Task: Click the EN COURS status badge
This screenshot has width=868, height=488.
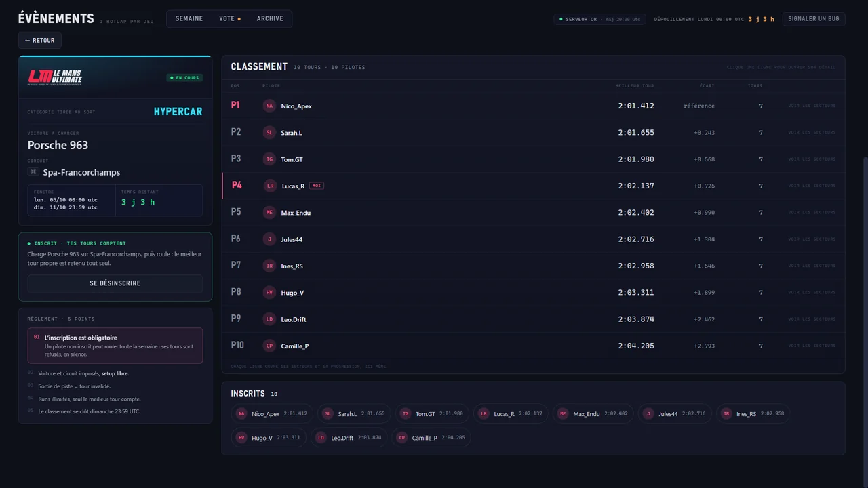Action: point(184,78)
